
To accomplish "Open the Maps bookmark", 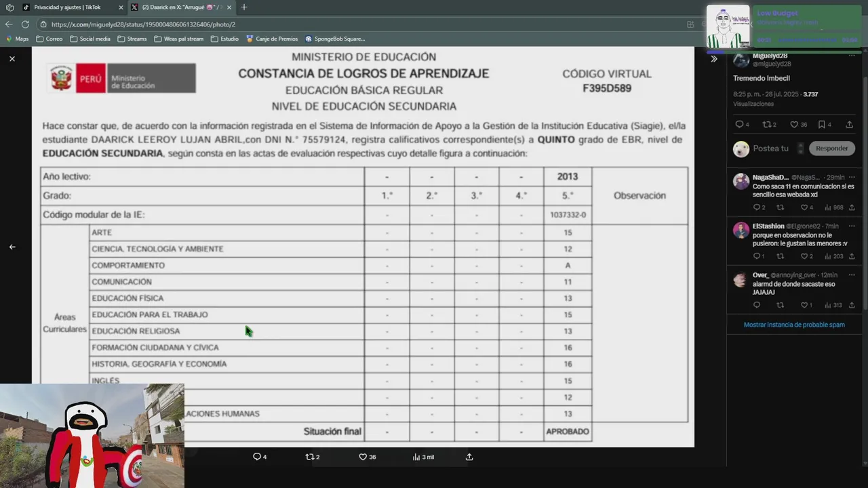I will coord(17,39).
